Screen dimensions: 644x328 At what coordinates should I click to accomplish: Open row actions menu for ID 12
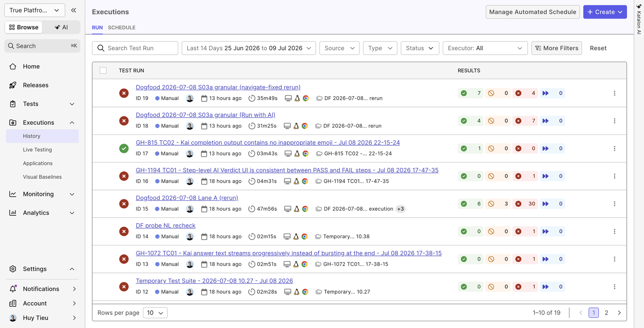click(x=615, y=287)
